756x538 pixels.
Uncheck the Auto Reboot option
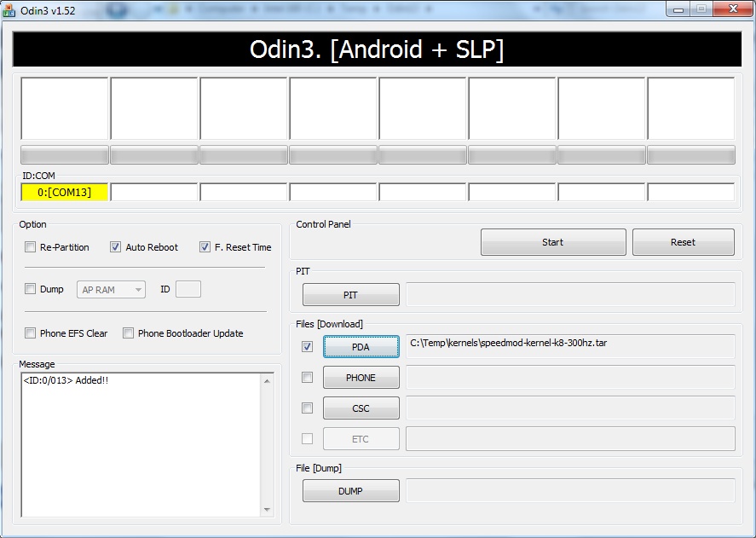(x=115, y=247)
